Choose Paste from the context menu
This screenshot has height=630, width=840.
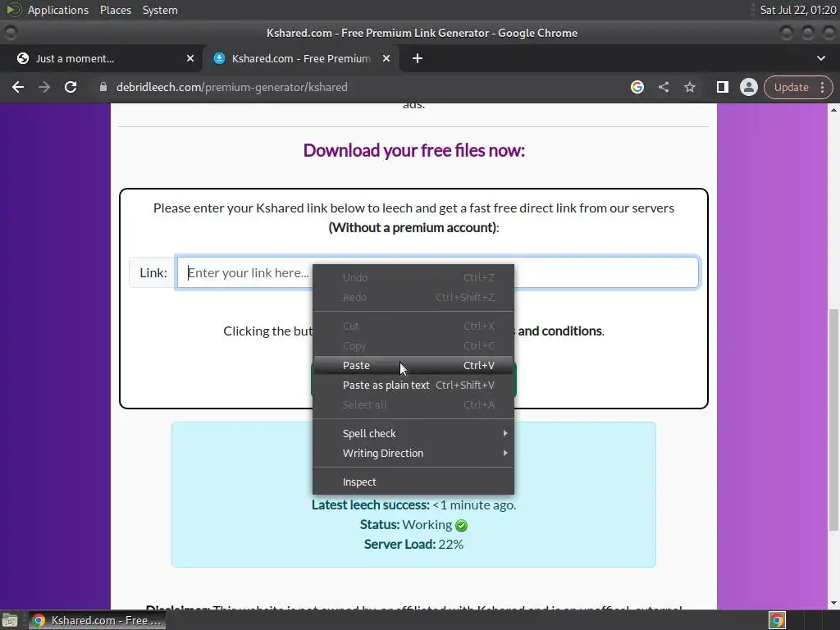[413, 365]
